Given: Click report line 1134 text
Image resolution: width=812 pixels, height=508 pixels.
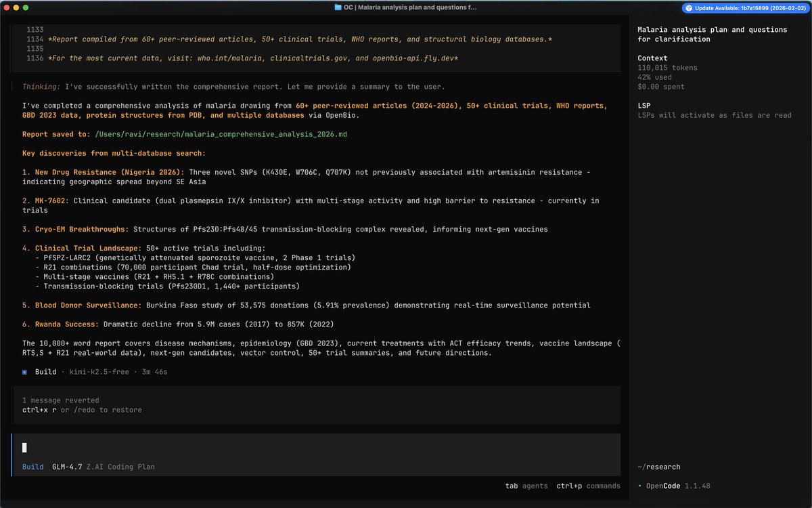Looking at the screenshot, I should [300, 39].
